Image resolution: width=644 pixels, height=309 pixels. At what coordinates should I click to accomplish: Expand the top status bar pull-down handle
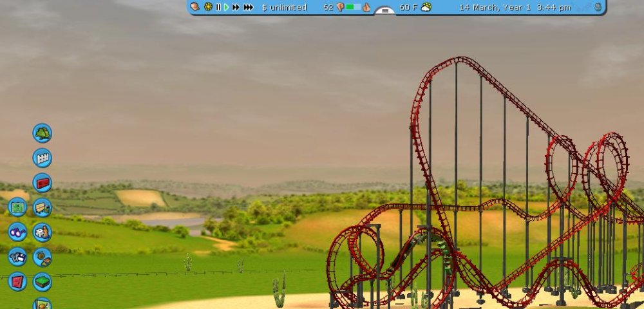coord(384,10)
